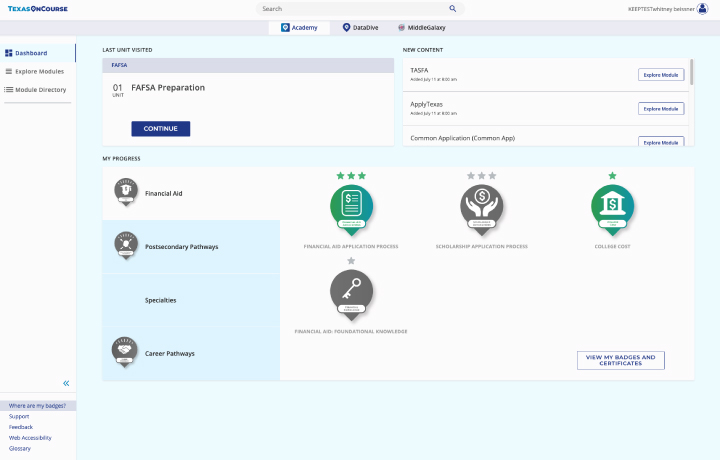Click the Scholarship Application Process badge
Screen dimensions: 720x460
tap(481, 207)
